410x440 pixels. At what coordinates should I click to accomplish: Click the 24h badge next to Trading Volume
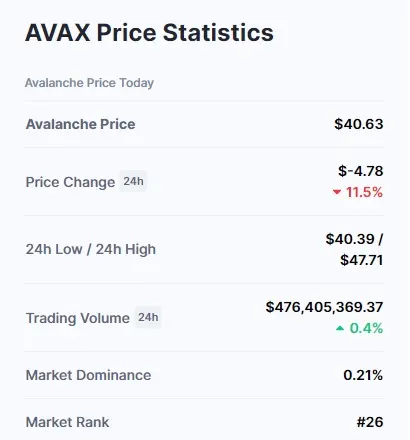point(148,317)
